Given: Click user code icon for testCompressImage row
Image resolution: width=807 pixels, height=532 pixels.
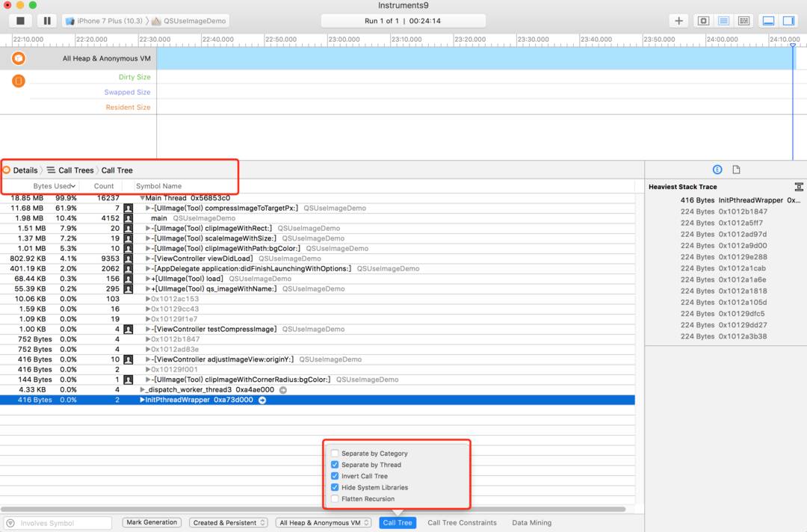Looking at the screenshot, I should [129, 330].
